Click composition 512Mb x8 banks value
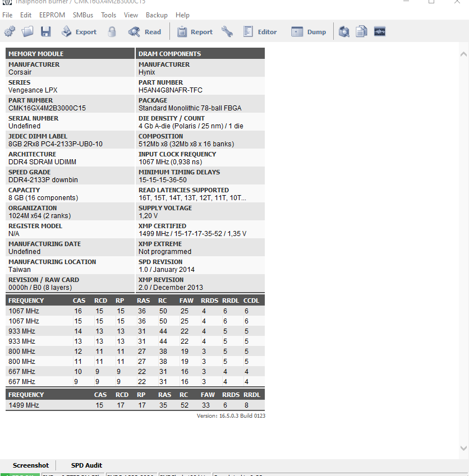This screenshot has width=469, height=476. click(186, 144)
